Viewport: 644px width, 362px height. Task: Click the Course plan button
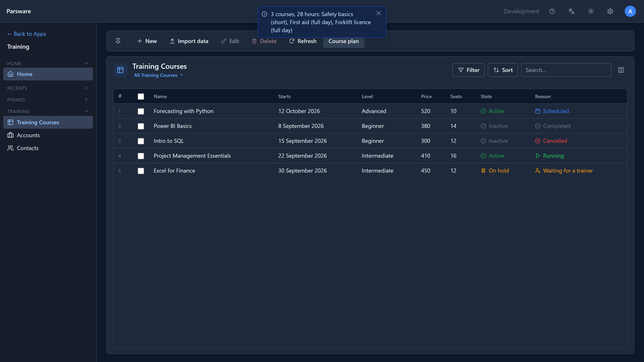(344, 41)
